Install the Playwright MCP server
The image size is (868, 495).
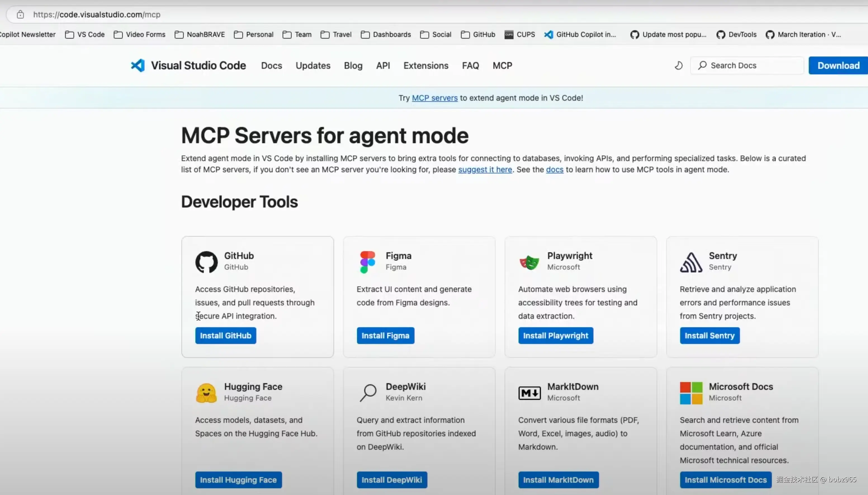555,336
